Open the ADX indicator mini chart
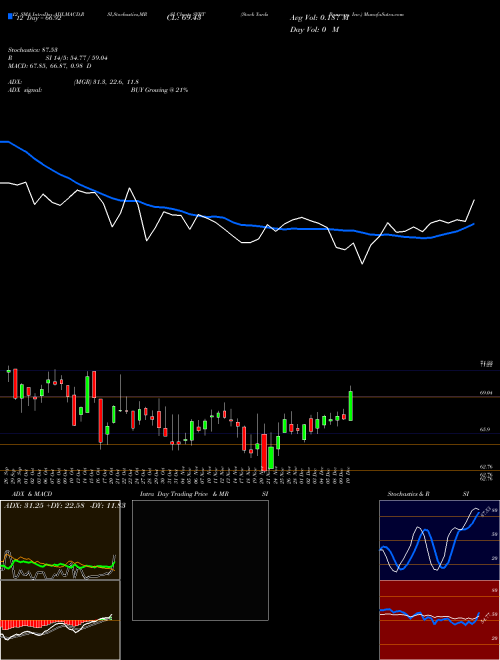Screen dimensions: 500x660 coord(60,540)
